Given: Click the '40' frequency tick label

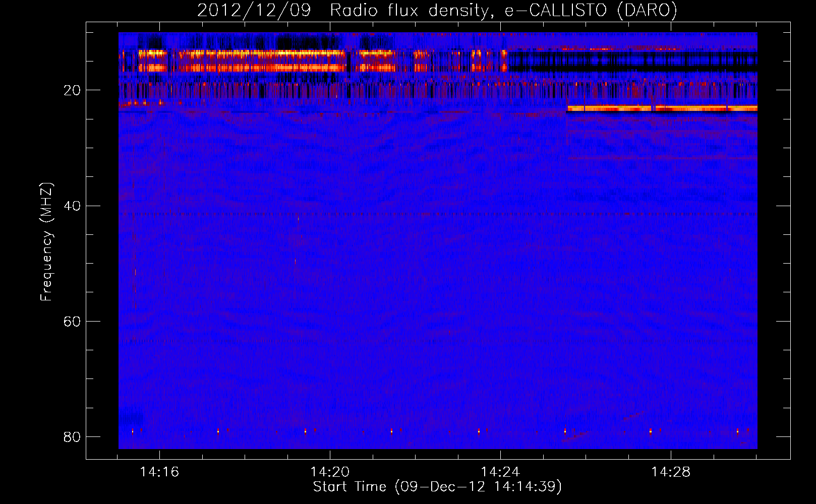Looking at the screenshot, I should (72, 206).
